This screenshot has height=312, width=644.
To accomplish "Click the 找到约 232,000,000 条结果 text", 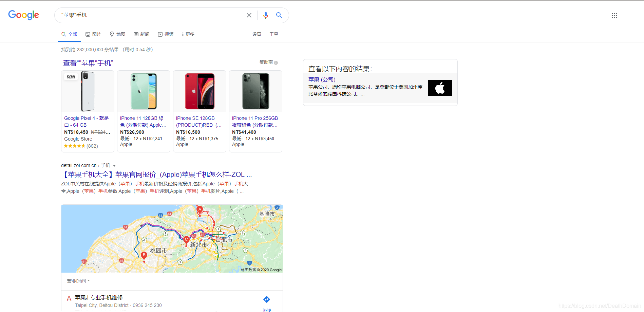I will coord(90,50).
